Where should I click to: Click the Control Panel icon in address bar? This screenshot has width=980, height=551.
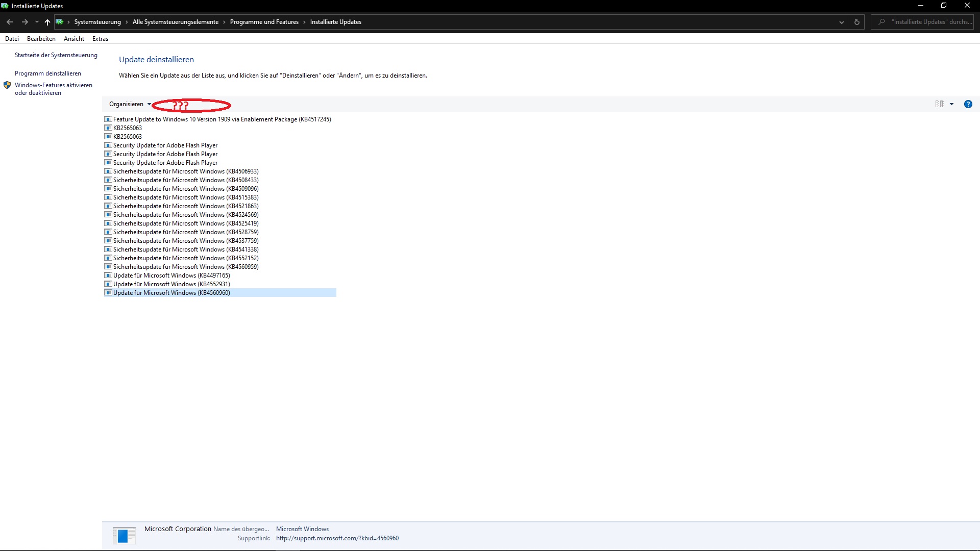[x=60, y=22]
